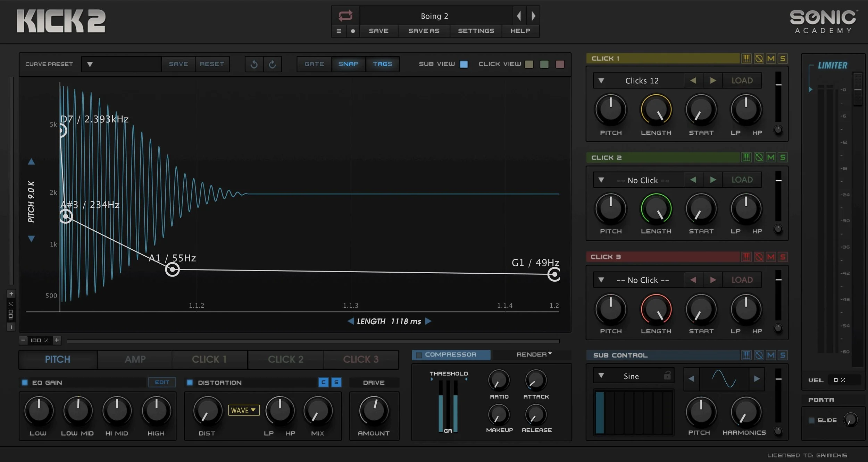Click the redo curve arrow icon
Viewport: 868px width, 462px height.
(x=273, y=64)
